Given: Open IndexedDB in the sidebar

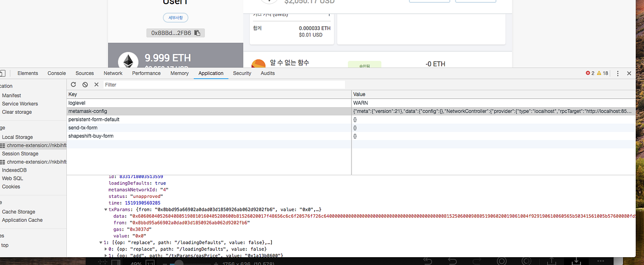Looking at the screenshot, I should click(x=14, y=170).
